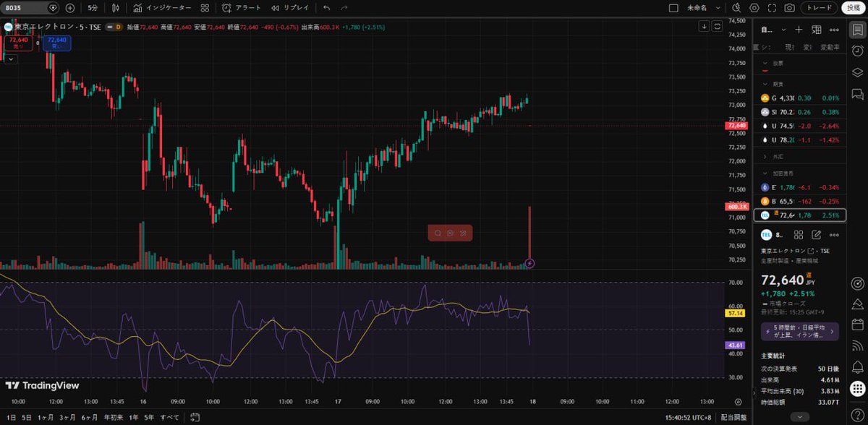868x425 pixels.
Task: Click the pane sync icon top right
Action: pos(718,26)
